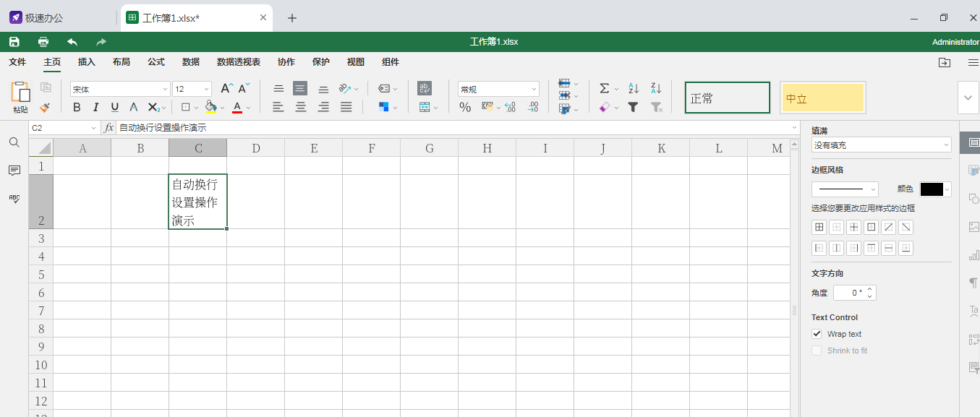Switch to the 插入 tab

pyautogui.click(x=87, y=62)
